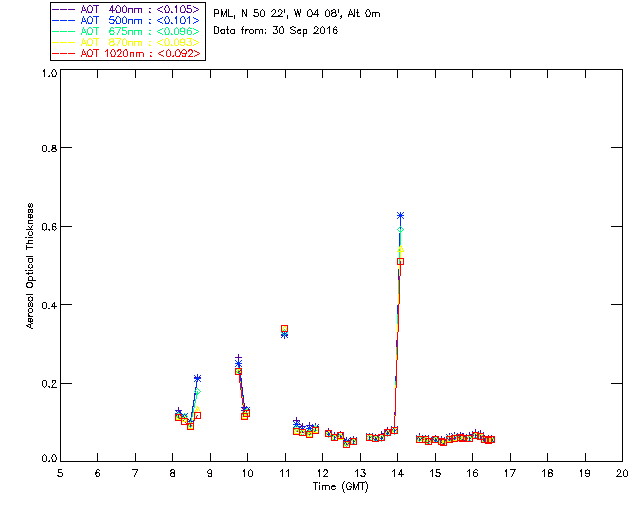Click the 20 on the time axis

622,473
